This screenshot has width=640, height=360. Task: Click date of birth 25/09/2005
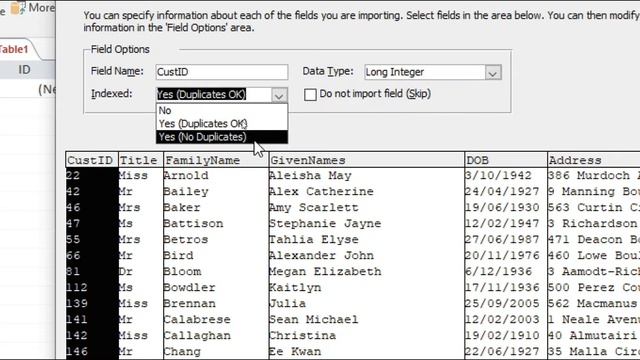point(502,303)
